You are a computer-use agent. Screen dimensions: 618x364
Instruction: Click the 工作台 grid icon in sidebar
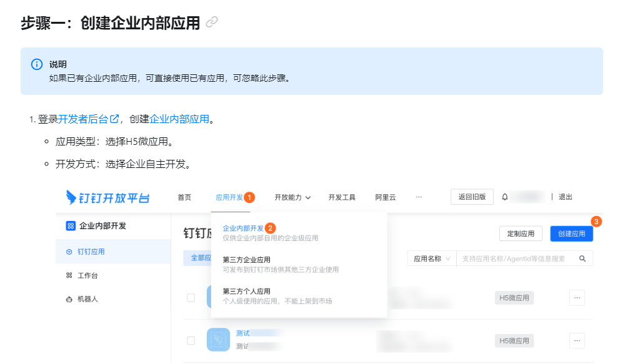pyautogui.click(x=69, y=275)
